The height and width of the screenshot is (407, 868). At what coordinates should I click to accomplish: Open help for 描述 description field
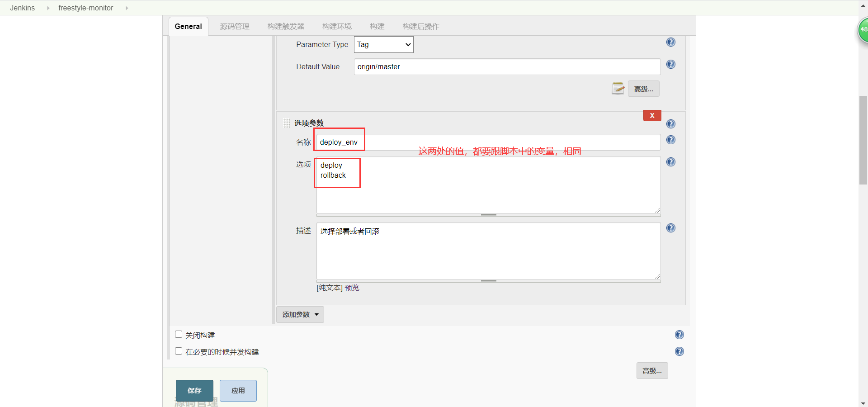pos(671,228)
